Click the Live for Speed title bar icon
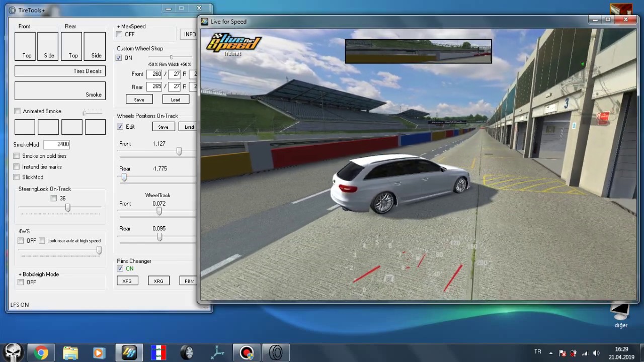Viewport: 644px width, 362px height. (205, 22)
